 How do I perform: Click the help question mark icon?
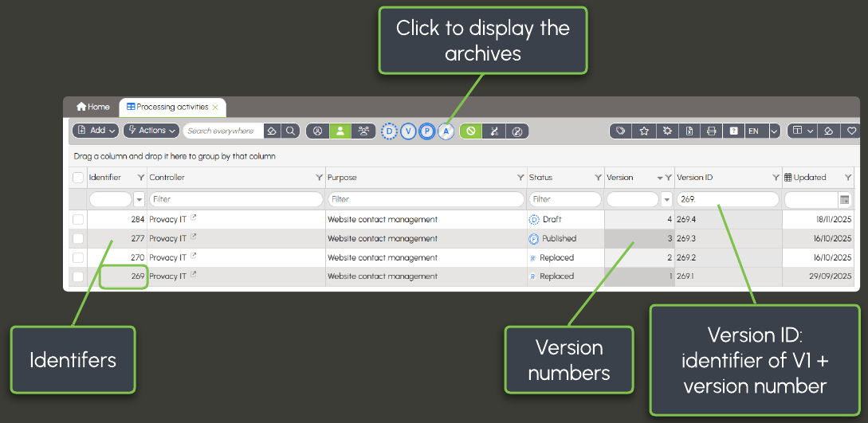pos(733,131)
